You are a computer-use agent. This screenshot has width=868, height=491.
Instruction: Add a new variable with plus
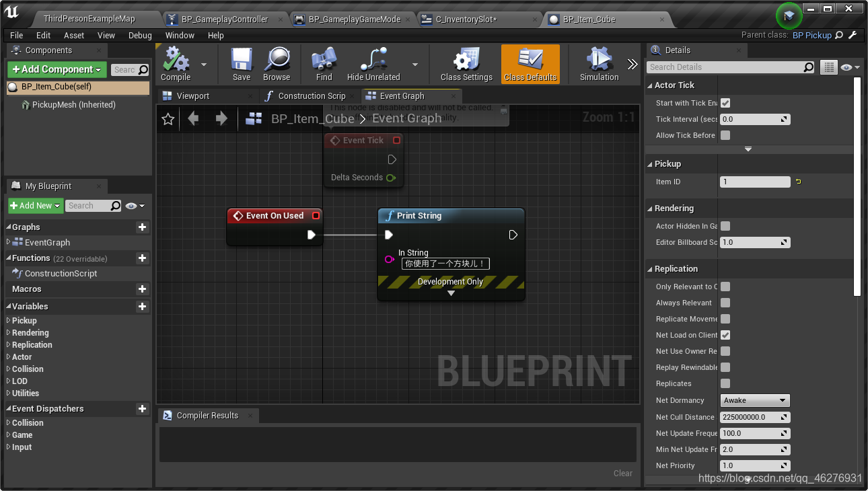tap(142, 307)
